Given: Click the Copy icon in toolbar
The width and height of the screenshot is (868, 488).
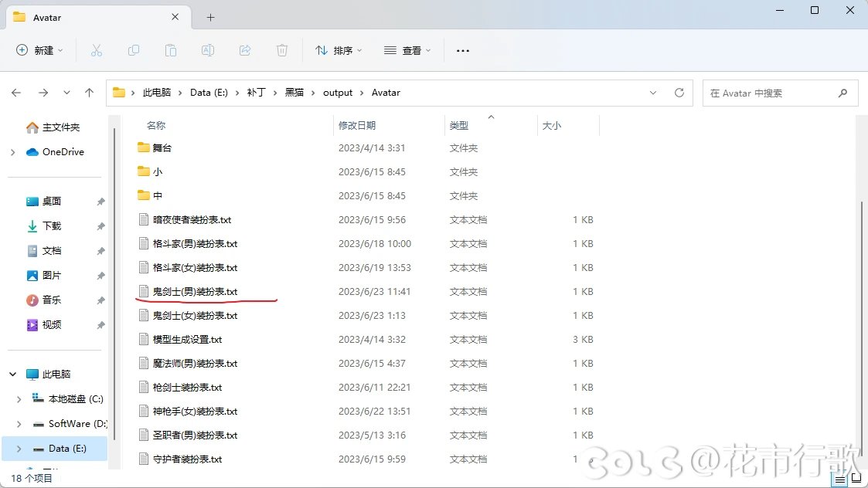Looking at the screenshot, I should 134,50.
